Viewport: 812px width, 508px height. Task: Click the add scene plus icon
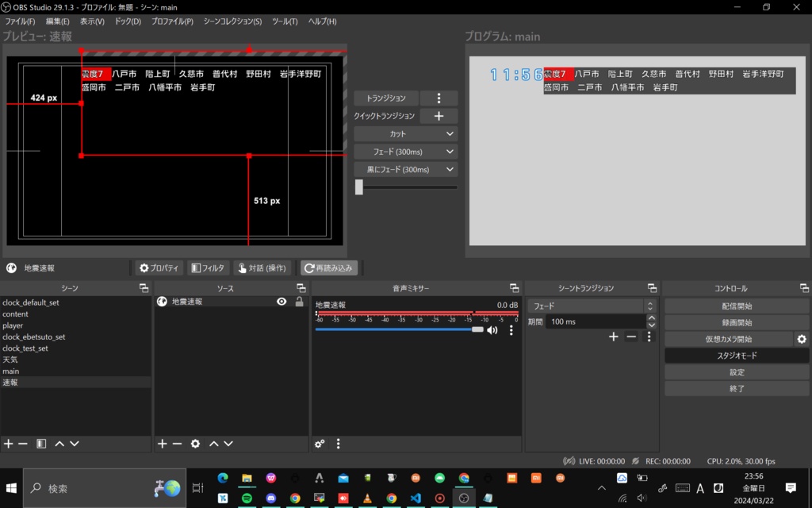(x=8, y=444)
